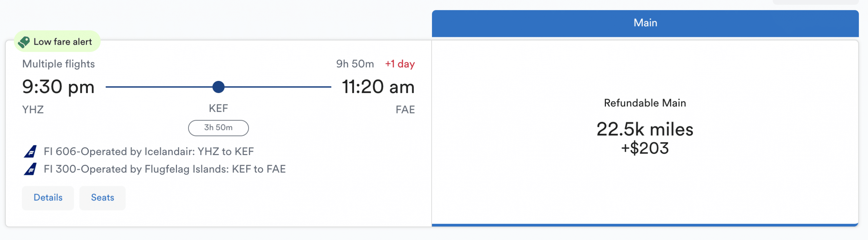Select the Main fare column header
This screenshot has height=240, width=868.
645,23
